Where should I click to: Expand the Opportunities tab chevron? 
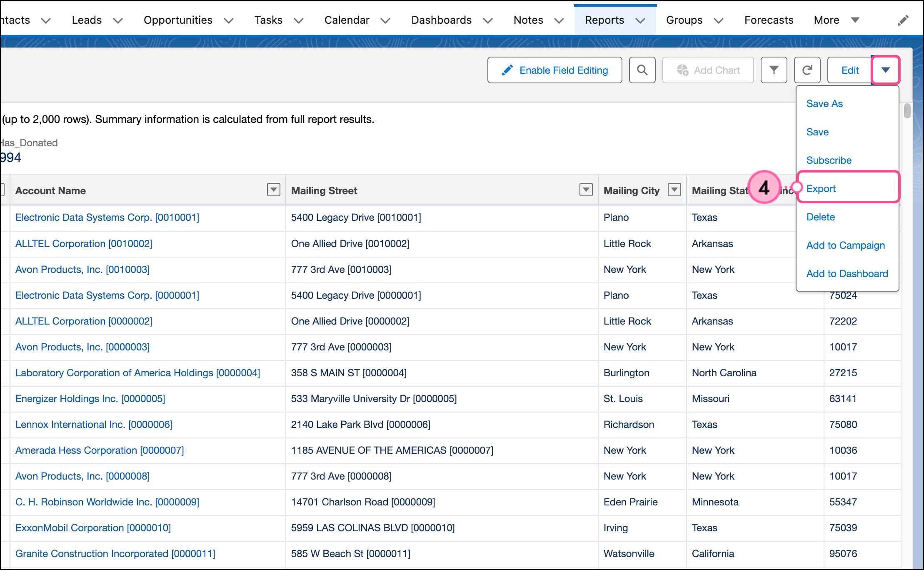[x=229, y=20]
